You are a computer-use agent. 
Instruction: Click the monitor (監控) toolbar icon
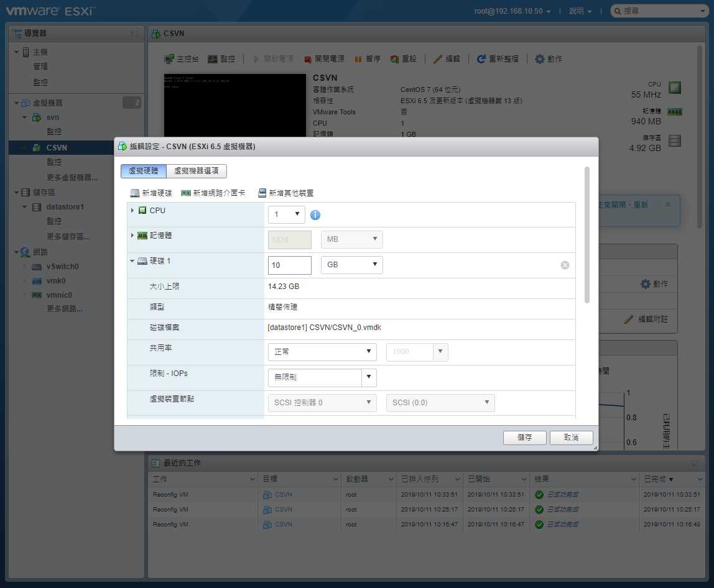tap(213, 58)
